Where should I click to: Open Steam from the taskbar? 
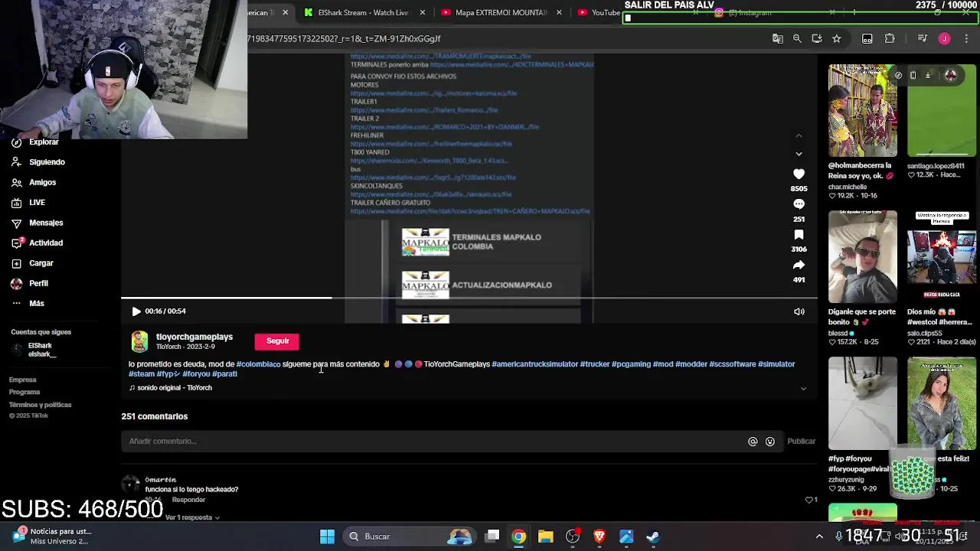coord(653,536)
